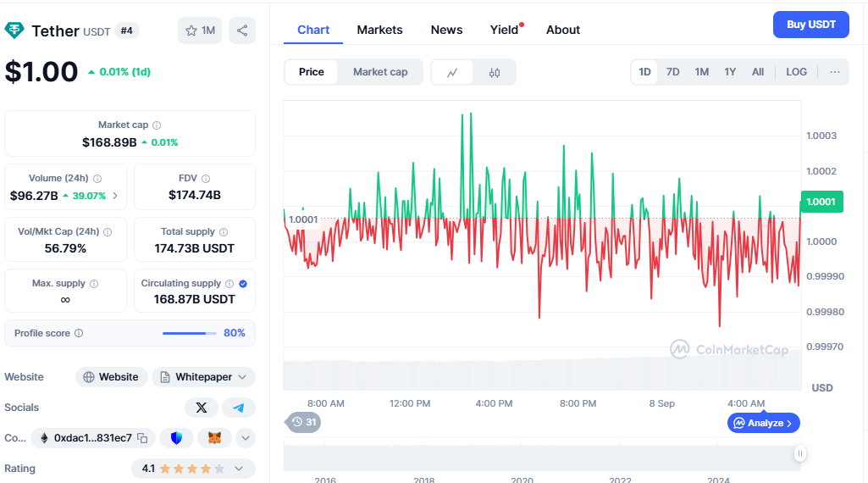Set chart range to 7D

(x=672, y=72)
